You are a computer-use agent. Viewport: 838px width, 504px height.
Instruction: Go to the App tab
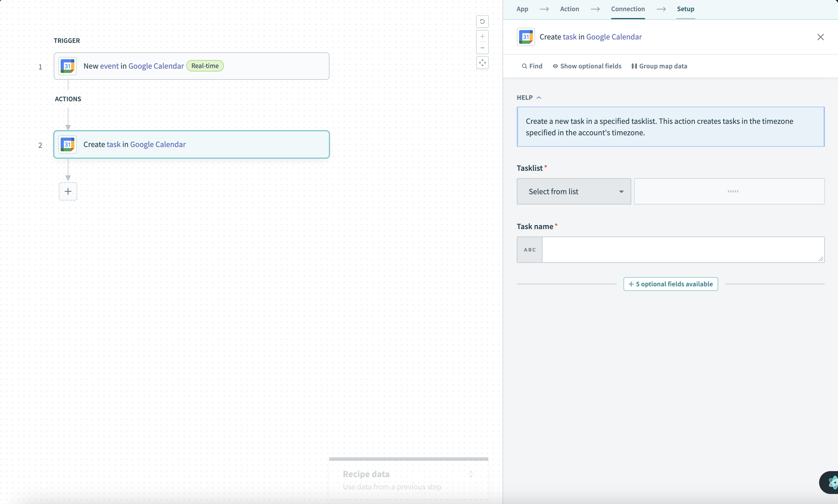(522, 9)
